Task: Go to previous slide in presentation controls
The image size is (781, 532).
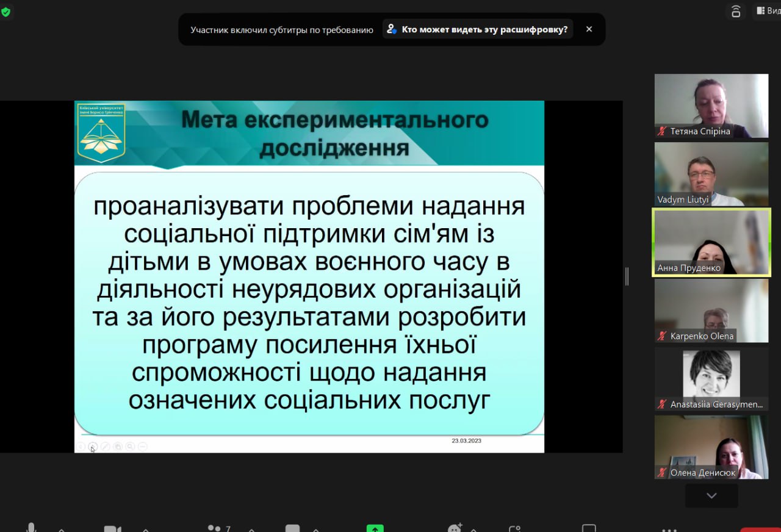Action: click(x=81, y=447)
